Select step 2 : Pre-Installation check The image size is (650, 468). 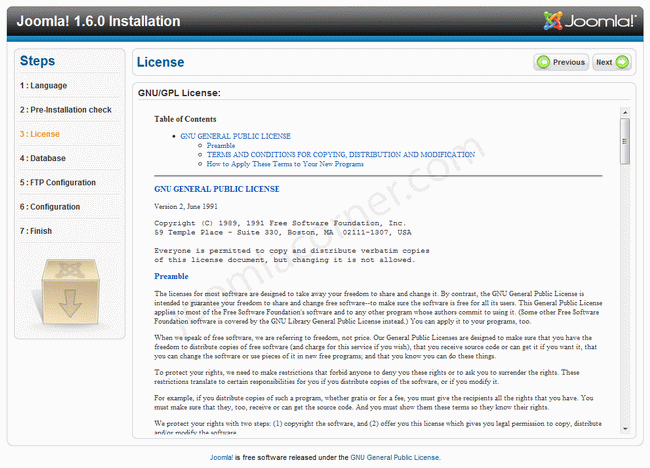[65, 110]
